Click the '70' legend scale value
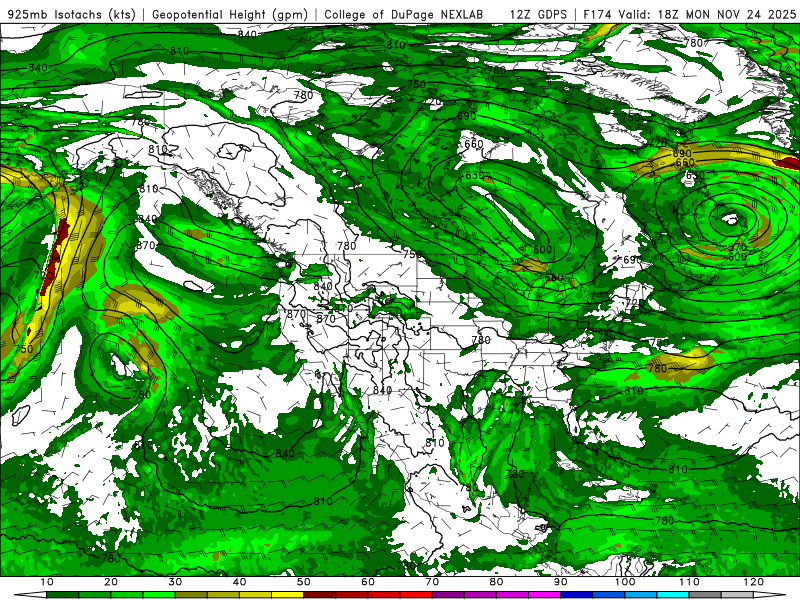 [432, 582]
